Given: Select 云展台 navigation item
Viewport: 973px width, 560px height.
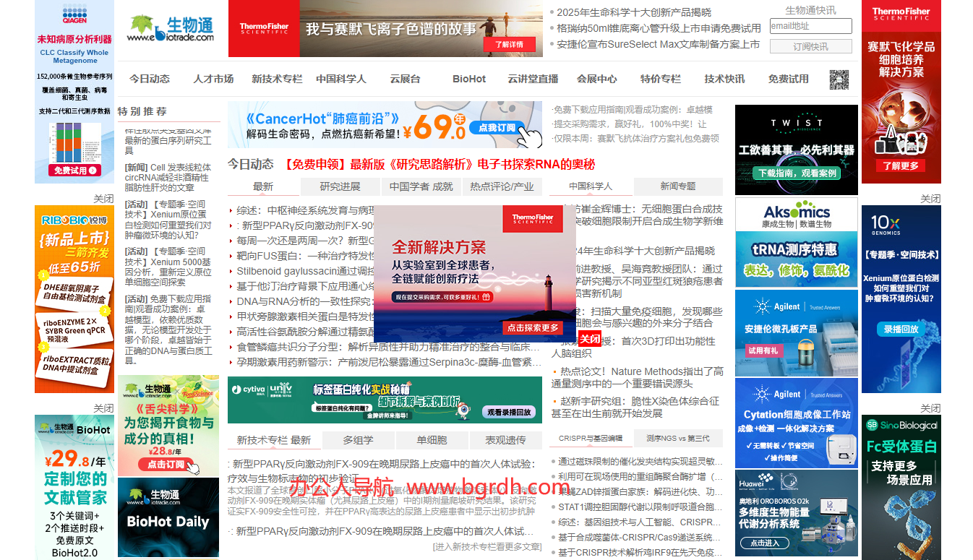Looking at the screenshot, I should pyautogui.click(x=405, y=79).
